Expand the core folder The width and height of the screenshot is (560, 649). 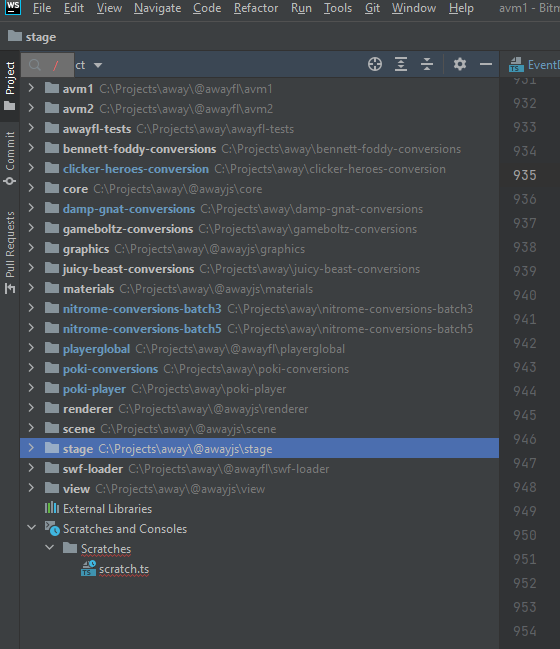[31, 188]
